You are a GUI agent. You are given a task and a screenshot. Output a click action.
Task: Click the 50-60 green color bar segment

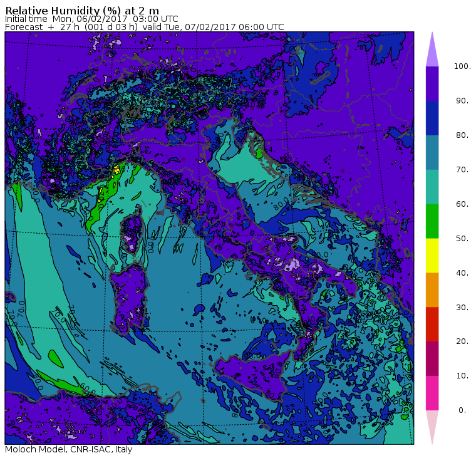click(x=432, y=221)
